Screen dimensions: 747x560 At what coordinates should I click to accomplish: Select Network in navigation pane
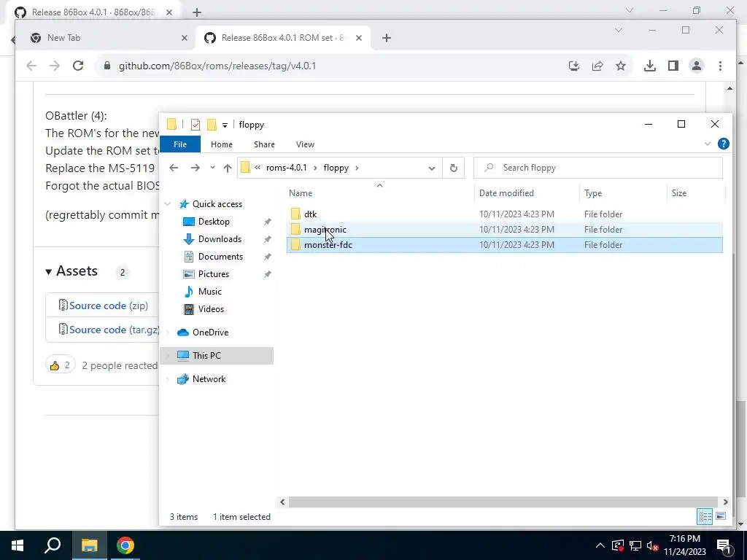click(x=209, y=379)
